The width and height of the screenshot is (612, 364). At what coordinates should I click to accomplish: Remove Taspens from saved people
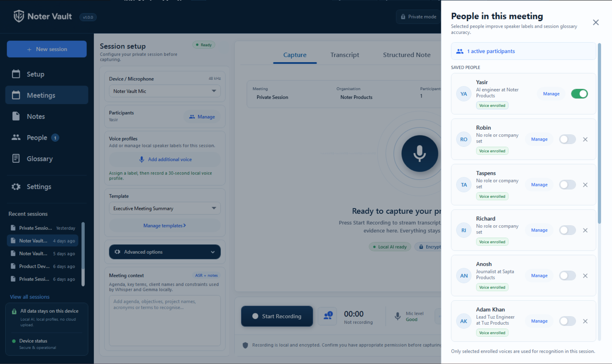(x=585, y=185)
